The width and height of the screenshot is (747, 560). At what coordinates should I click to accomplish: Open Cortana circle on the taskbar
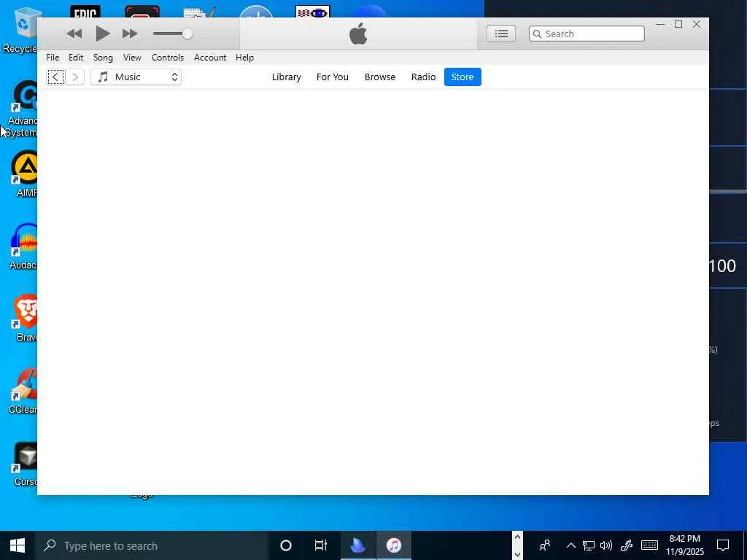[286, 545]
